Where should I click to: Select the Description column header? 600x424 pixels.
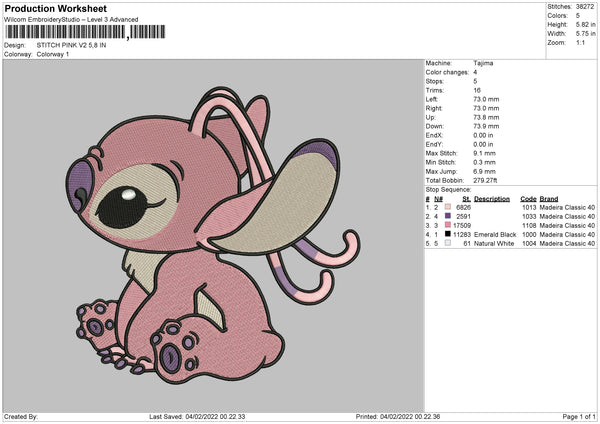[x=492, y=199]
